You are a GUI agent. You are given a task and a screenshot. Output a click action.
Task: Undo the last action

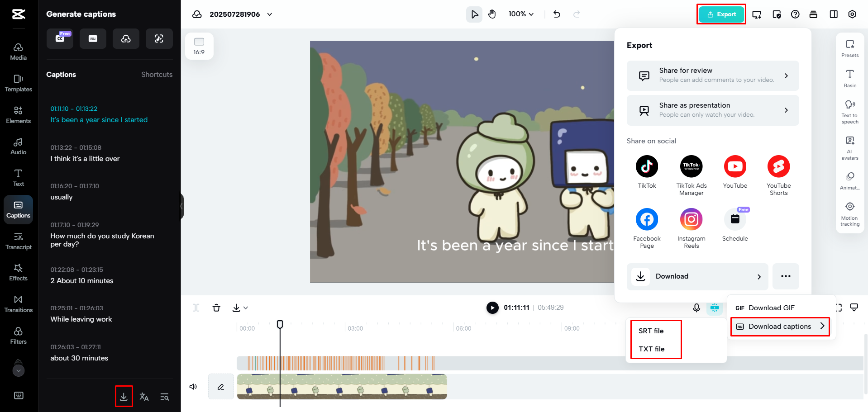[x=557, y=14]
